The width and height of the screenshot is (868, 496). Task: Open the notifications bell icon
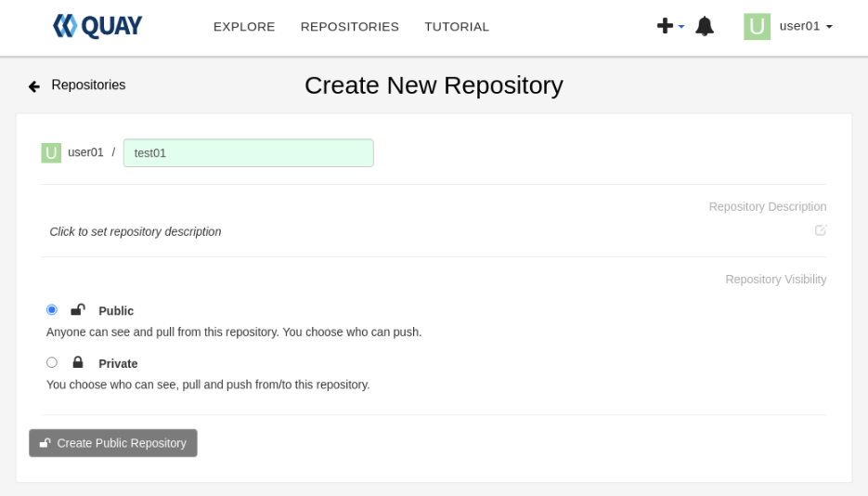pyautogui.click(x=704, y=26)
